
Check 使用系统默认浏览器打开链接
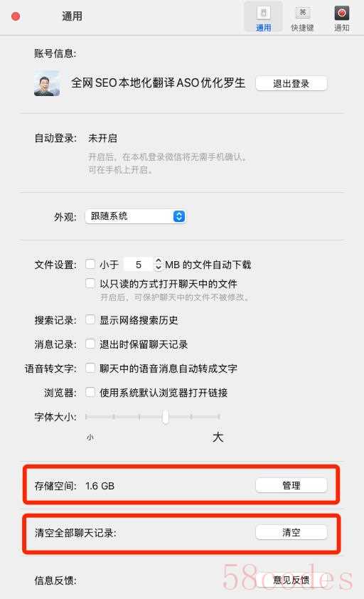point(90,392)
